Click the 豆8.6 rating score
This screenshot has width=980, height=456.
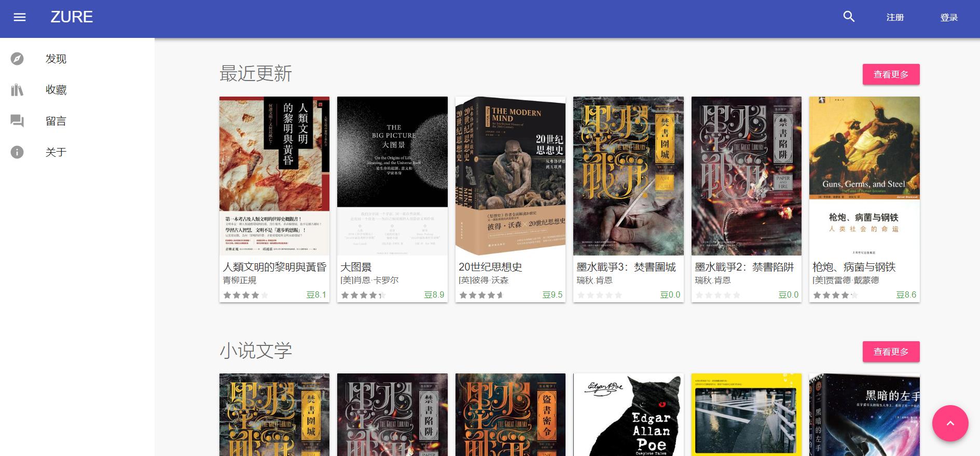(x=906, y=295)
